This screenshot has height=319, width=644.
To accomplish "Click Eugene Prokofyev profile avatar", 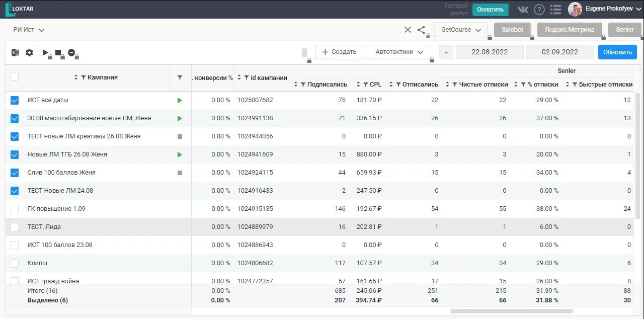I will point(575,9).
